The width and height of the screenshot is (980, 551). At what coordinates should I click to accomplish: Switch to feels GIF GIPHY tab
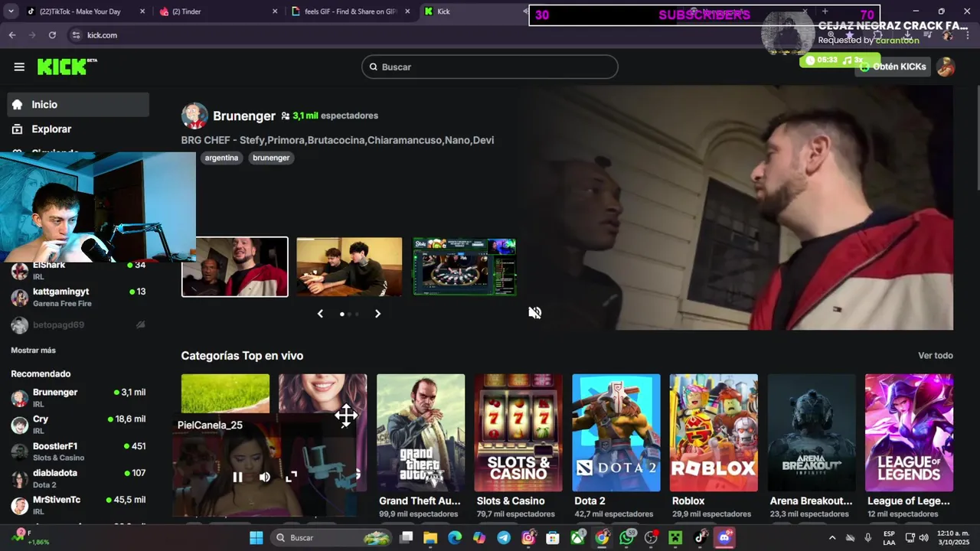pos(352,11)
